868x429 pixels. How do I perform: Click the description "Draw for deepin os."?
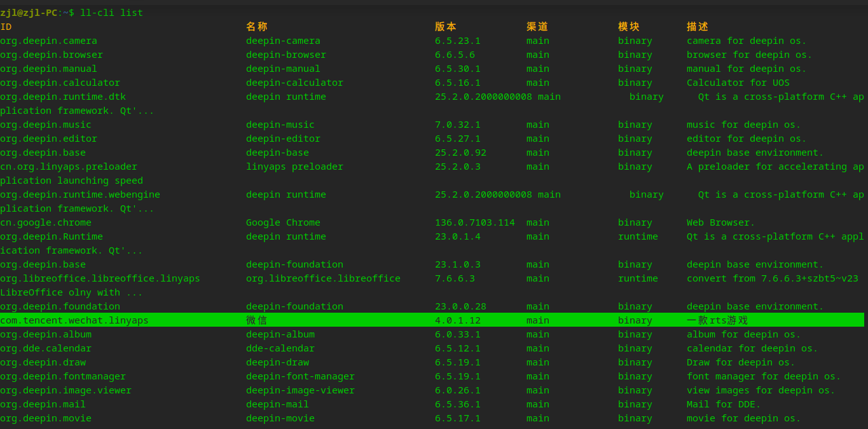coord(741,362)
